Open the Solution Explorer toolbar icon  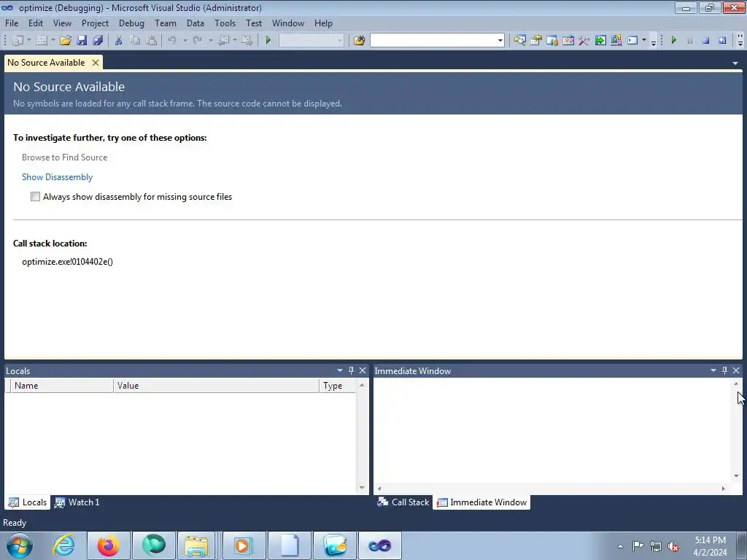(x=519, y=41)
